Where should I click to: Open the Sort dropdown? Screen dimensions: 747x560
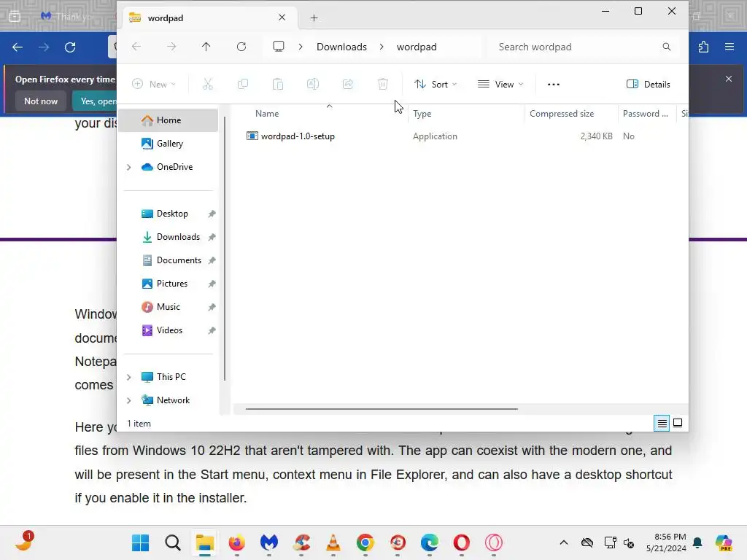(x=436, y=85)
